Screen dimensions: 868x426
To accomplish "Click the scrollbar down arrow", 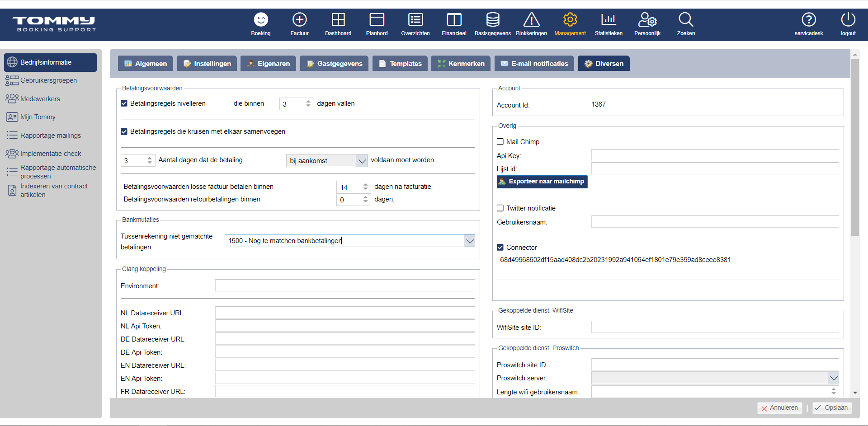I will click(x=855, y=393).
